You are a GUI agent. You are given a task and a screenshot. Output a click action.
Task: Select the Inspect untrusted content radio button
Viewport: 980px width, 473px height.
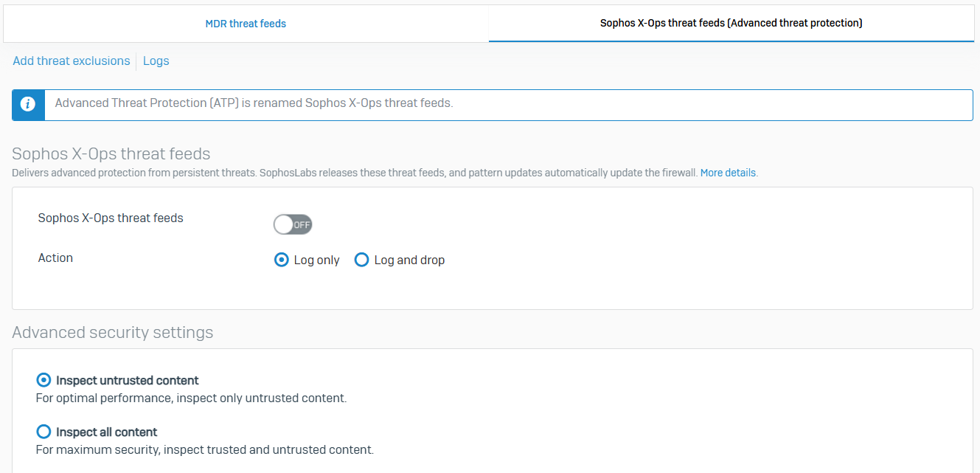pos(44,380)
